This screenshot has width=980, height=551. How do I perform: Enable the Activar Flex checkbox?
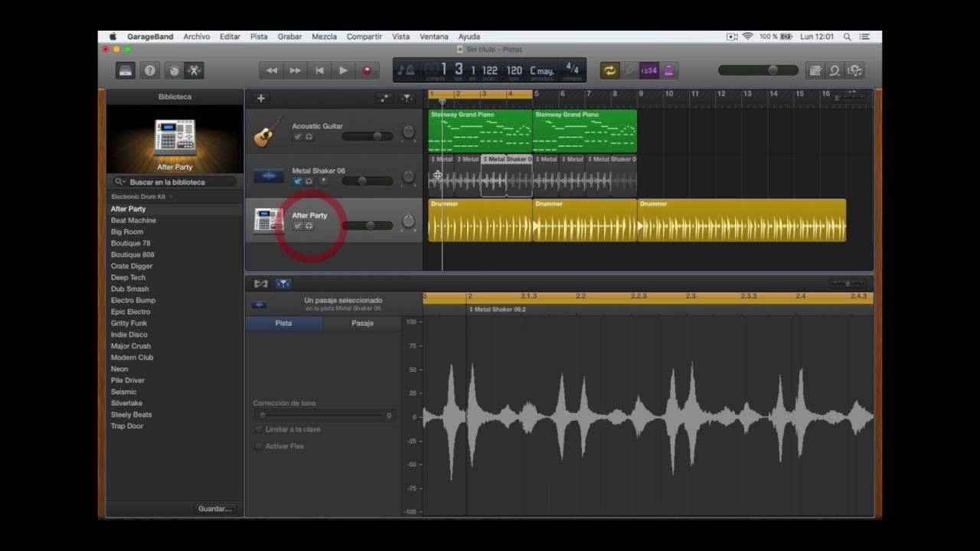click(x=259, y=446)
